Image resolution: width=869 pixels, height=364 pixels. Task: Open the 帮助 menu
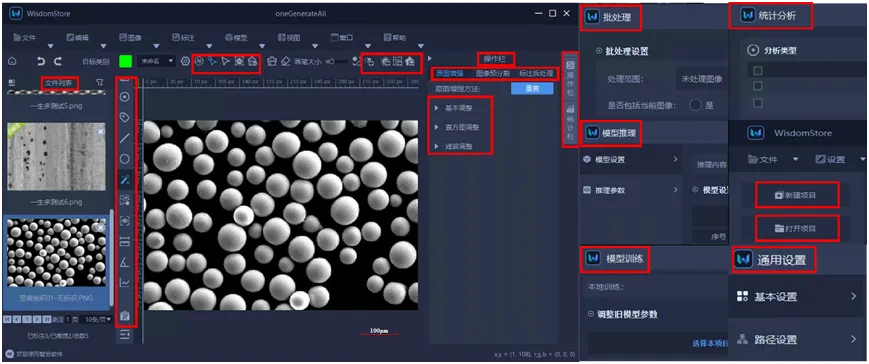pos(395,38)
